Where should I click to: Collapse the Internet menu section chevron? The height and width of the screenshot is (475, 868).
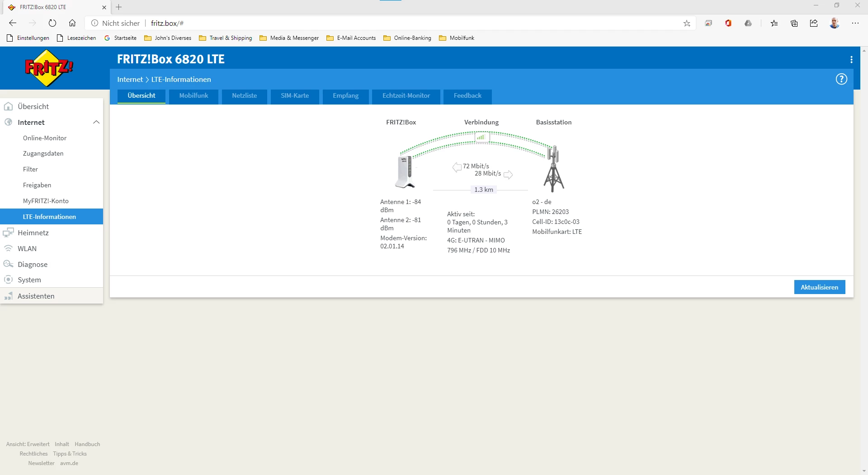[96, 122]
